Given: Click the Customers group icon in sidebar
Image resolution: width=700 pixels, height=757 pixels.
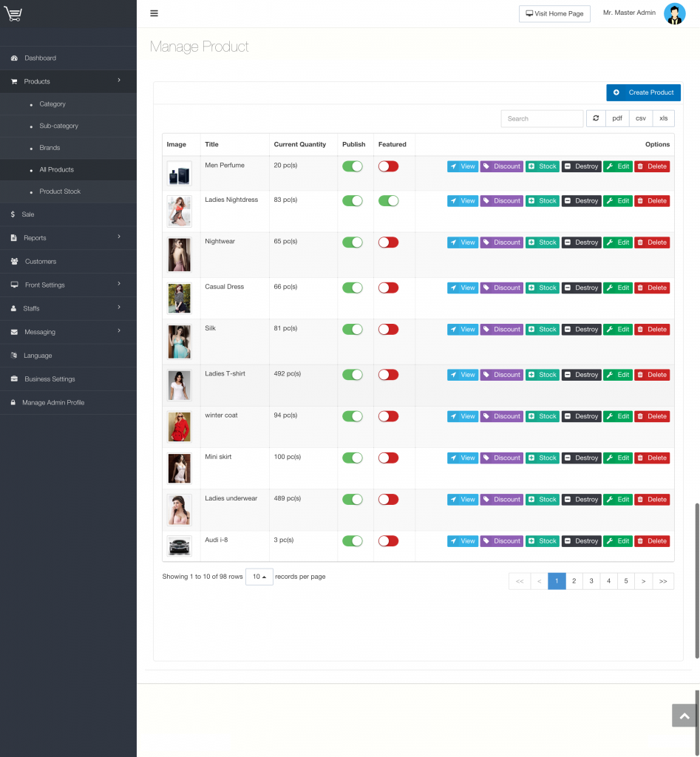Looking at the screenshot, I should [x=15, y=261].
